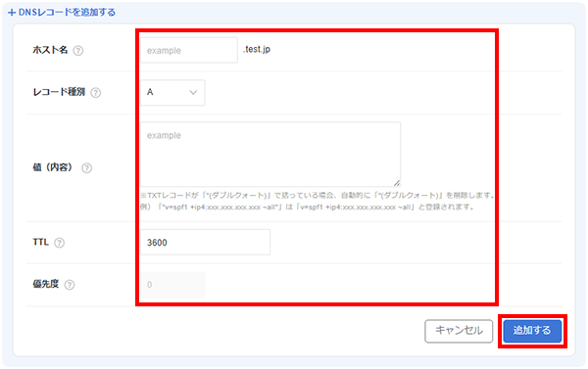The height and width of the screenshot is (369, 588).
Task: Click the キャンセル button
Action: click(x=459, y=331)
